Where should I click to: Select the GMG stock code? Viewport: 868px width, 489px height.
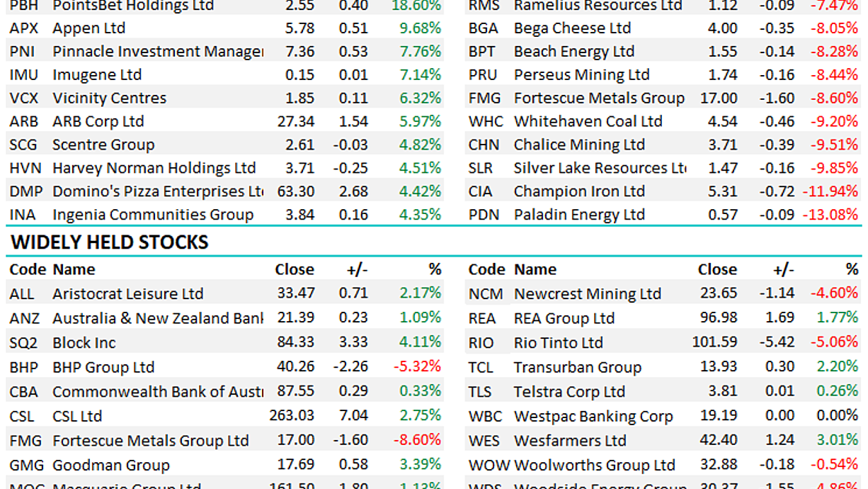click(25, 466)
